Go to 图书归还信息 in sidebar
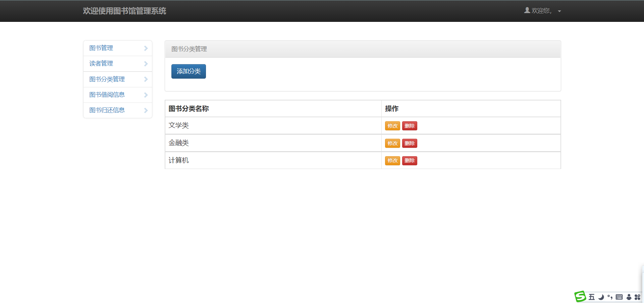644x303 pixels. [x=118, y=110]
